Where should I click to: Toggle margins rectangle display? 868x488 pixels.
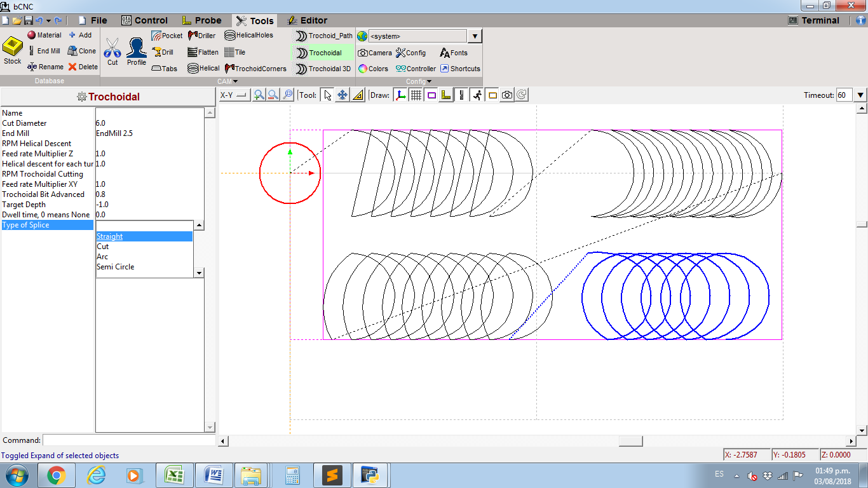click(431, 95)
